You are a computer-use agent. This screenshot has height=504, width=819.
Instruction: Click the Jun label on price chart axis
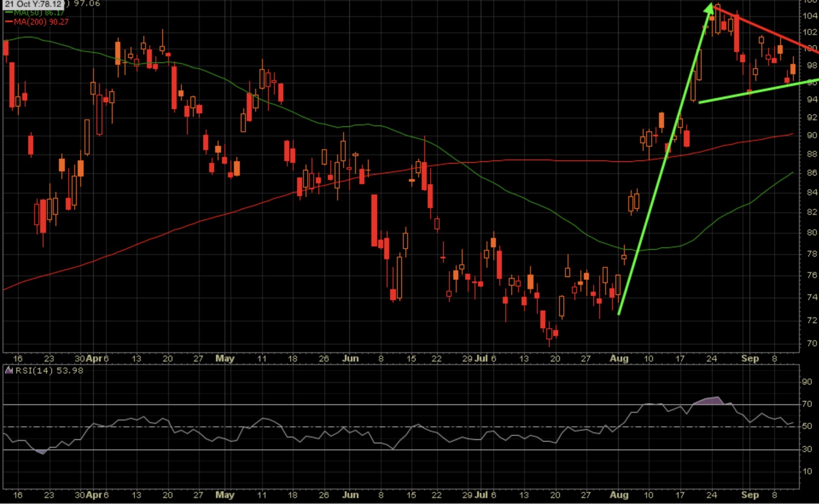click(x=350, y=359)
